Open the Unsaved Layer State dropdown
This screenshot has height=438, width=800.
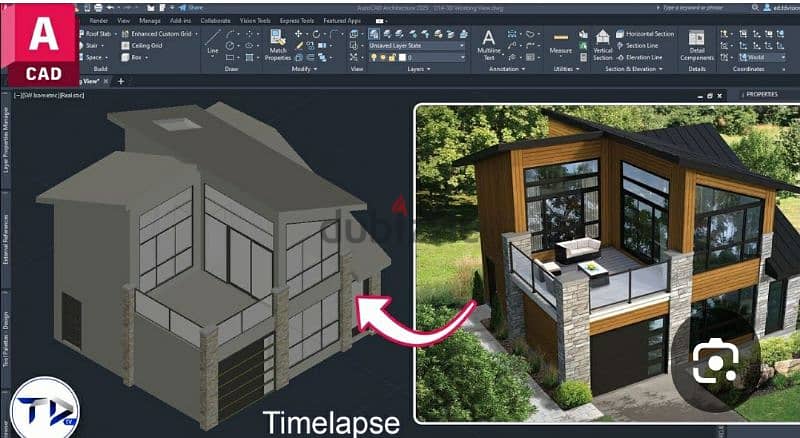(416, 45)
